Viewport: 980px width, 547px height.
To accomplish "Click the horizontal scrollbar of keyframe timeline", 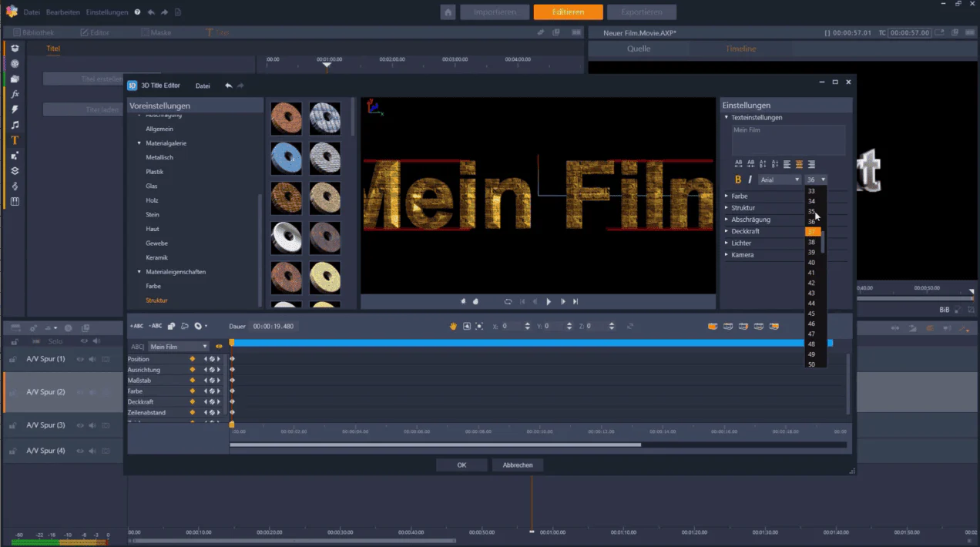I will pos(435,445).
